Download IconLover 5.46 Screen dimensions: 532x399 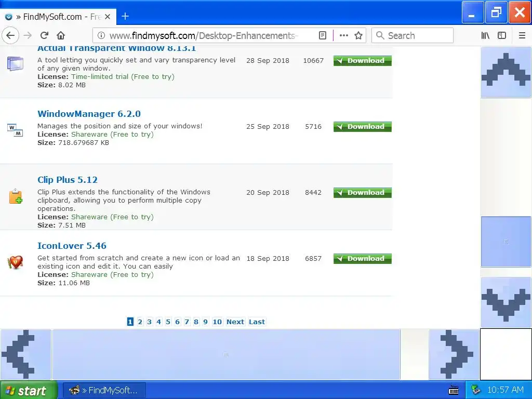(362, 259)
